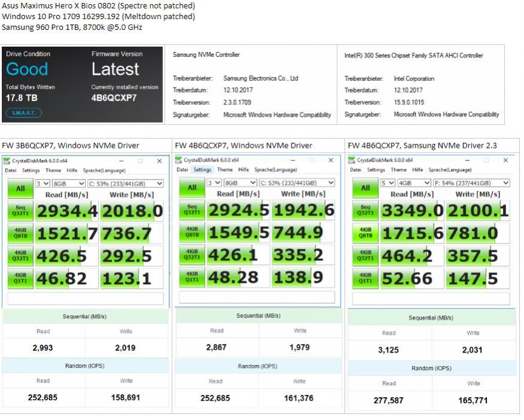
Task: Open Sprache(Language) menu in Samsung Driver 2.3 window
Action: pyautogui.click(x=450, y=169)
